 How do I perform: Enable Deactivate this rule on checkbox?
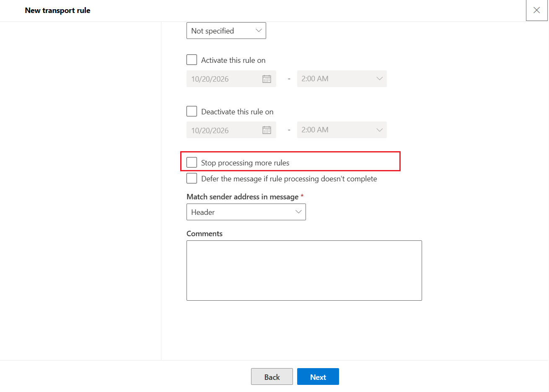point(192,111)
